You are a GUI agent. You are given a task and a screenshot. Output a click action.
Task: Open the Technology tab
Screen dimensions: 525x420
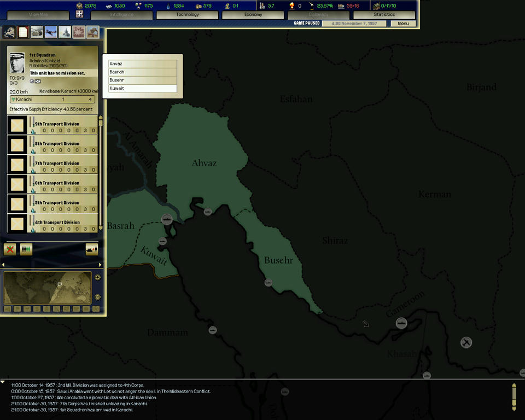click(x=187, y=15)
